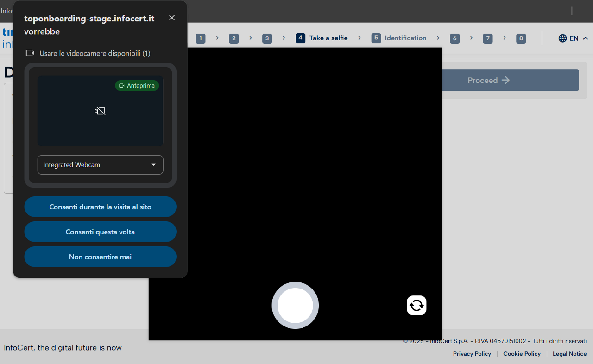
Task: Switch camera with the flip icon
Action: pyautogui.click(x=416, y=305)
